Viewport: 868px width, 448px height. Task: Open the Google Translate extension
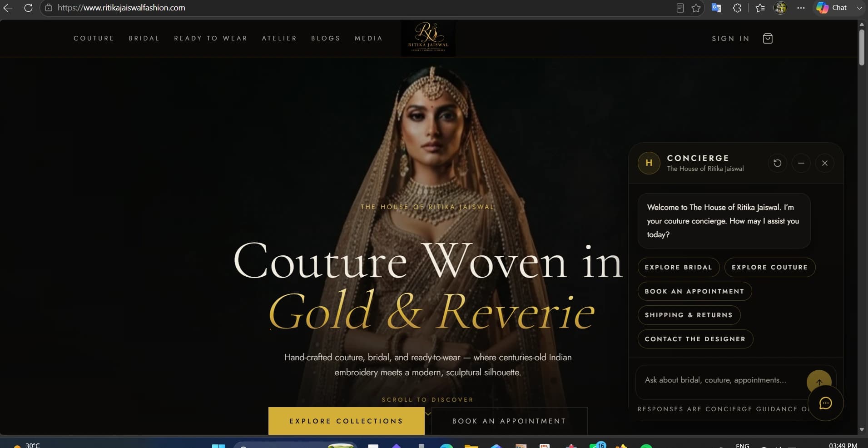tap(716, 8)
